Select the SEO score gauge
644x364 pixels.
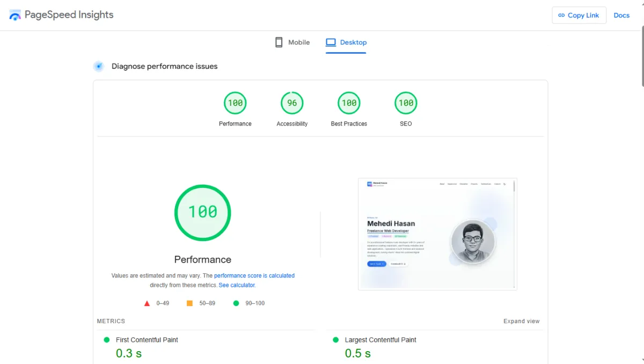tap(406, 103)
